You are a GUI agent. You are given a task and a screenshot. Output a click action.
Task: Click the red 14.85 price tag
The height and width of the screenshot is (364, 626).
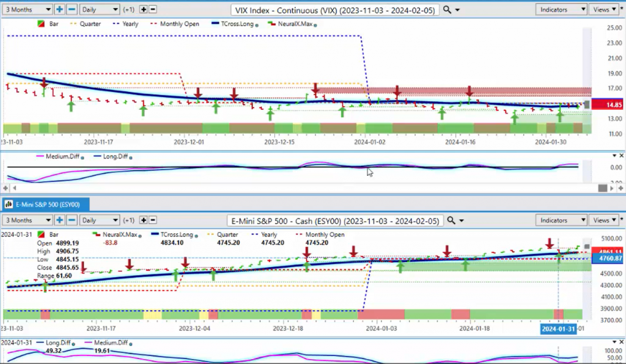pyautogui.click(x=607, y=105)
